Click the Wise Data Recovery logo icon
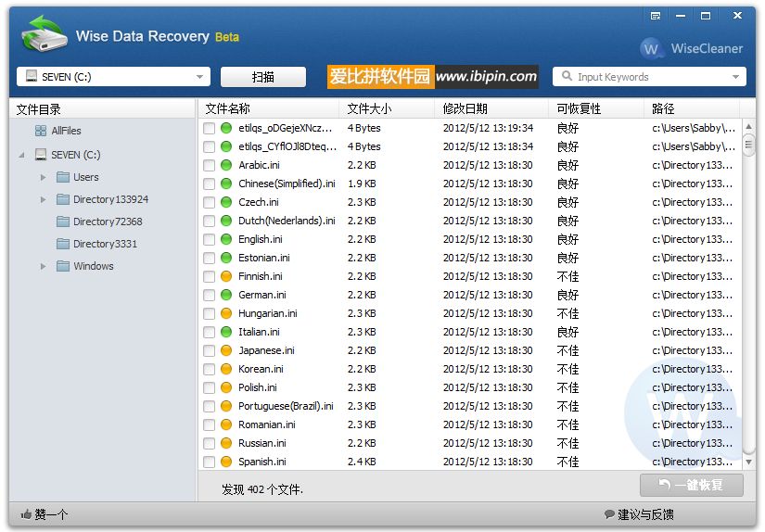Image resolution: width=765 pixels, height=532 pixels. (44, 33)
